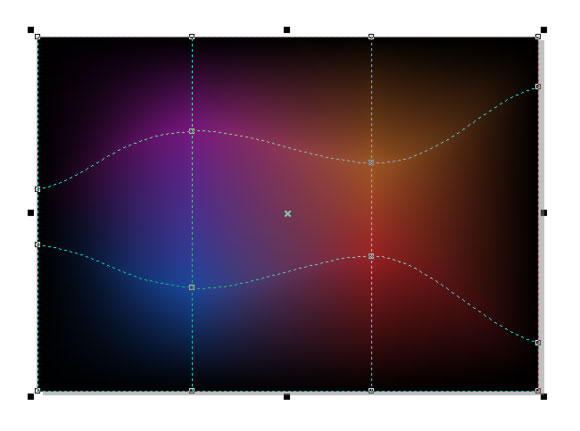Screen dimensions: 580x431
Task: Click the middle-right black selection handle
Action: 544,213
